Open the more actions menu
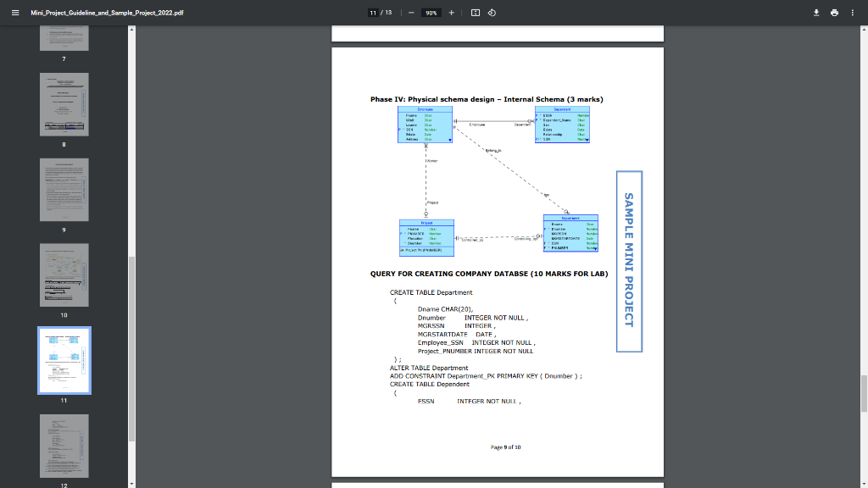Image resolution: width=868 pixels, height=488 pixels. tap(853, 13)
